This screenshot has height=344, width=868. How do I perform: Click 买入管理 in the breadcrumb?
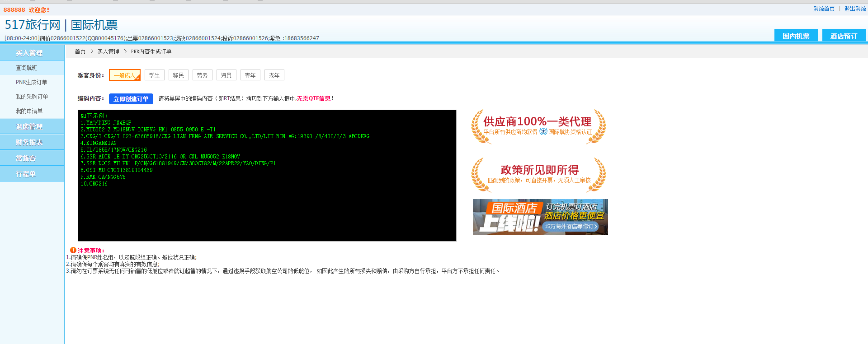click(x=108, y=51)
